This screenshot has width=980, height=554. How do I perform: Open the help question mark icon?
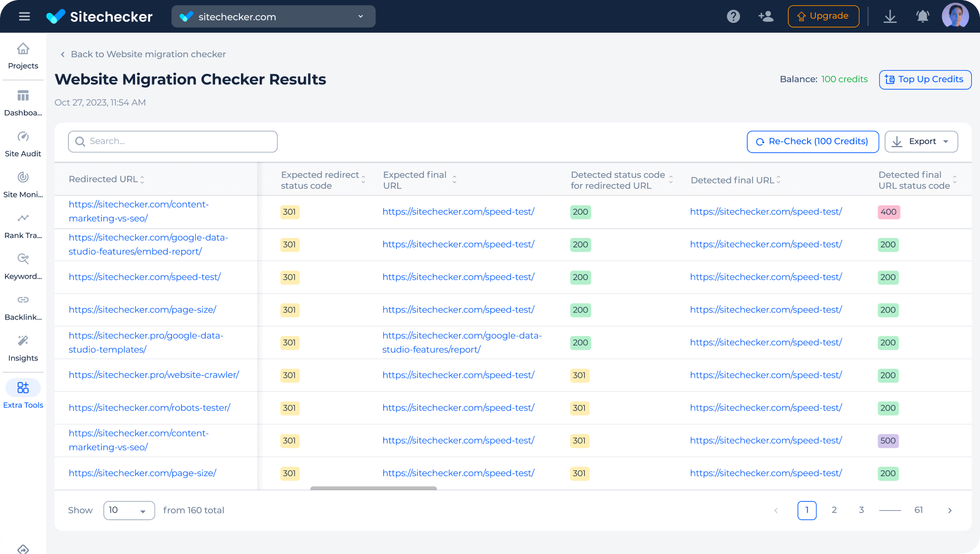point(733,17)
